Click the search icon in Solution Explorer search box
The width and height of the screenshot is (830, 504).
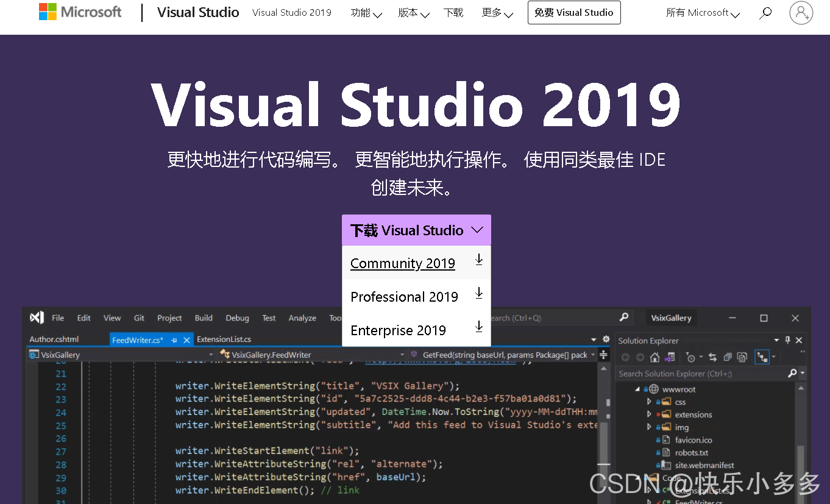tap(793, 372)
